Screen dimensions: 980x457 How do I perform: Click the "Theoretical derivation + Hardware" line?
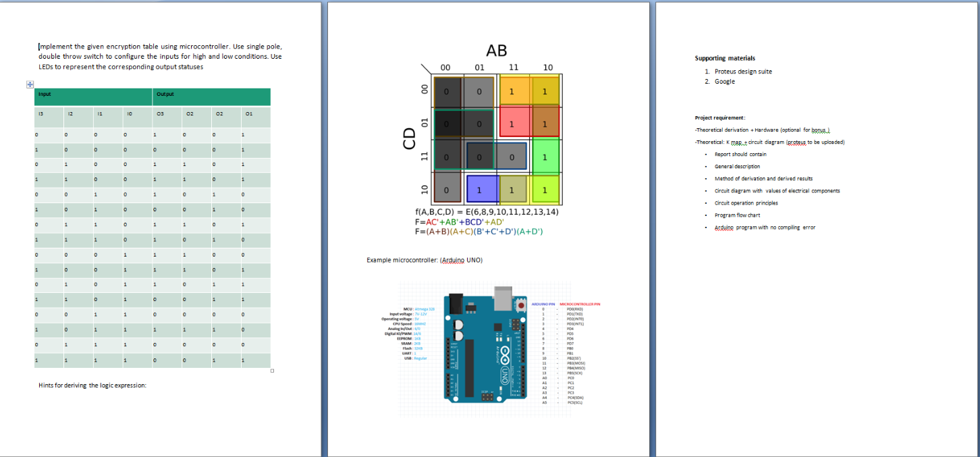coord(762,130)
